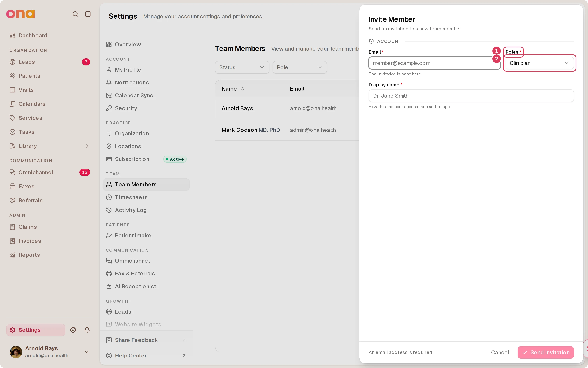Click the Settings button in sidebar
Viewport: 588px width, 368px height.
[x=36, y=330]
